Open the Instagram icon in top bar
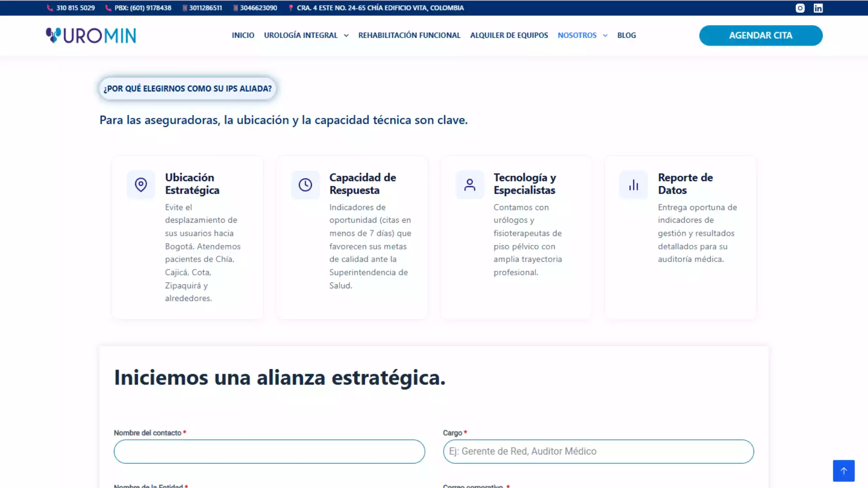This screenshot has width=868, height=488. [800, 8]
